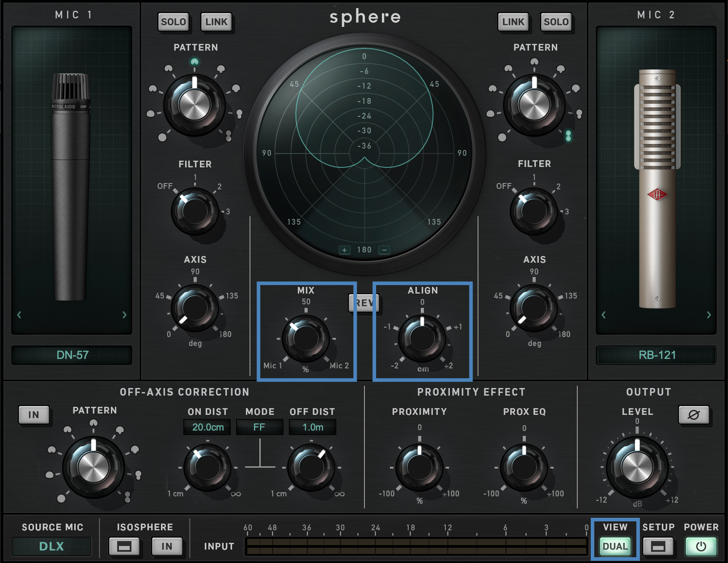Image resolution: width=728 pixels, height=563 pixels.
Task: Click the RB-121 ribbon microphone image
Action: (x=657, y=189)
